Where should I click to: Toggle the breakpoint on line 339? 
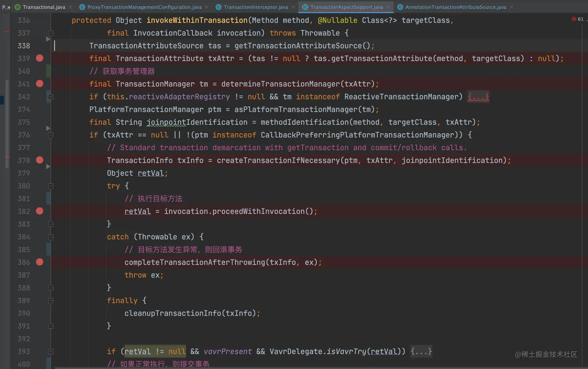40,58
